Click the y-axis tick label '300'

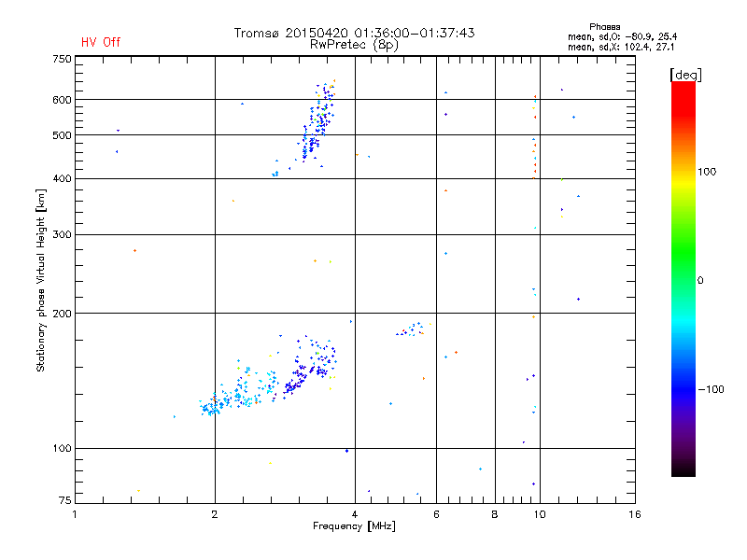[x=62, y=235]
